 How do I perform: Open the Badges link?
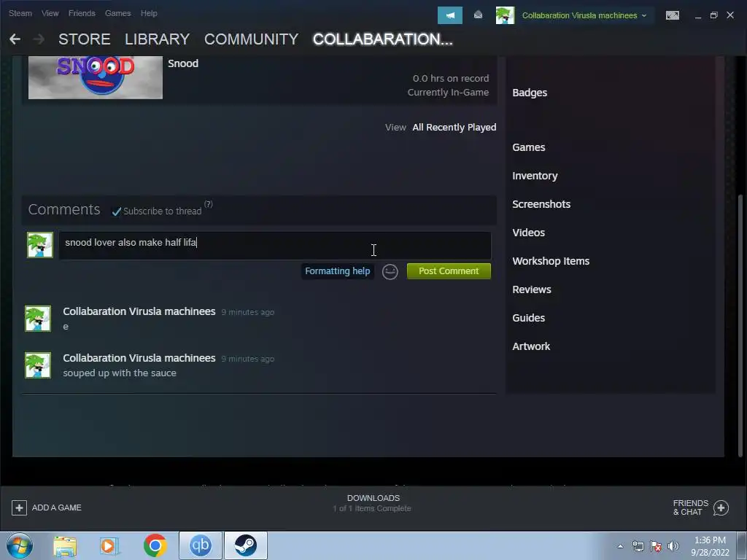tap(530, 93)
